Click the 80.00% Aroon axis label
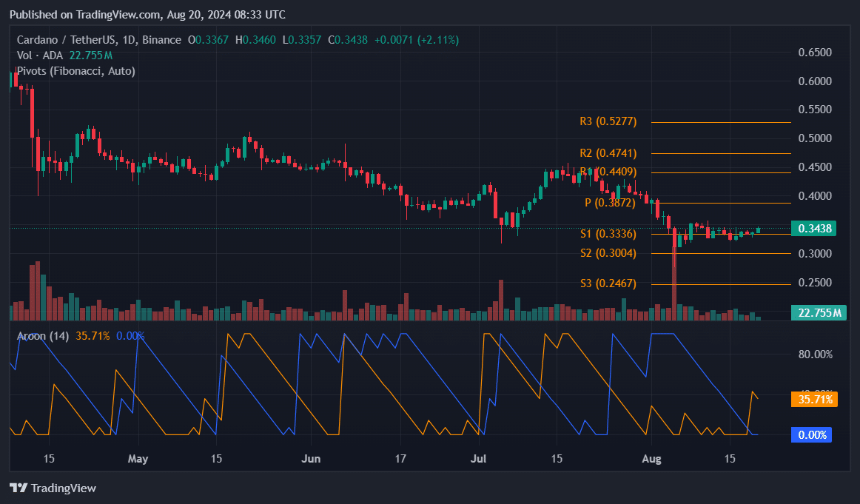Screen dimensions: 860x504 click(815, 355)
